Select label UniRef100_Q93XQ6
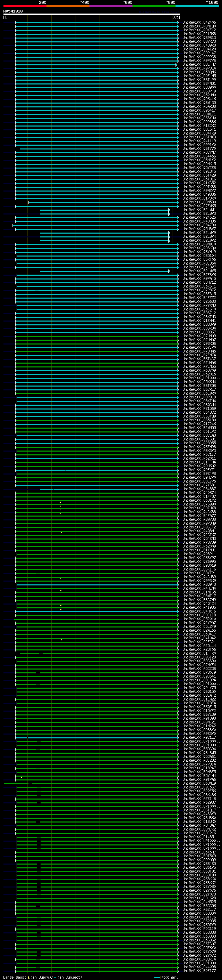Image resolution: width=222 pixels, height=980 pixels. point(199,343)
